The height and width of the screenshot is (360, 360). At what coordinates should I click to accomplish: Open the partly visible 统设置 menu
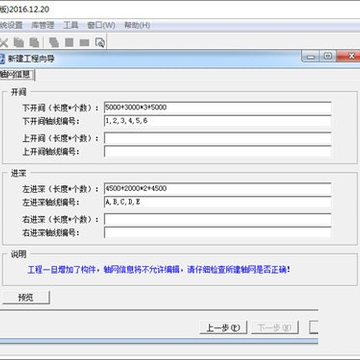11,25
